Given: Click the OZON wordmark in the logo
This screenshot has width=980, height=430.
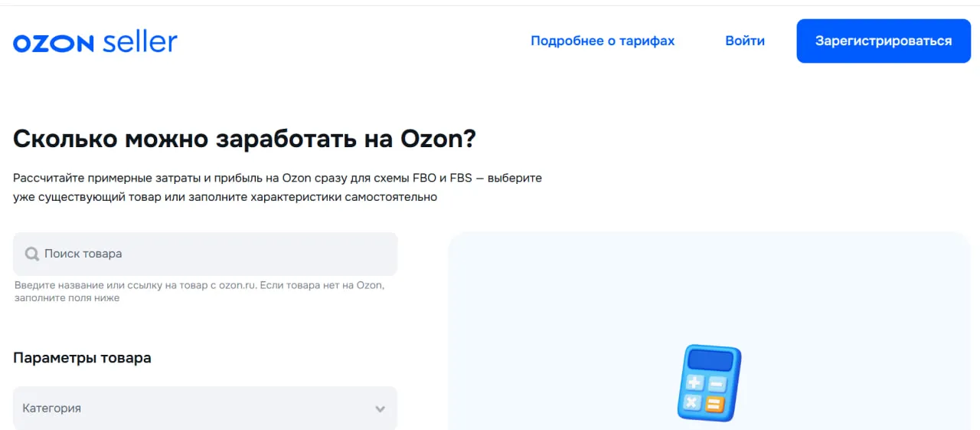Looking at the screenshot, I should [53, 44].
